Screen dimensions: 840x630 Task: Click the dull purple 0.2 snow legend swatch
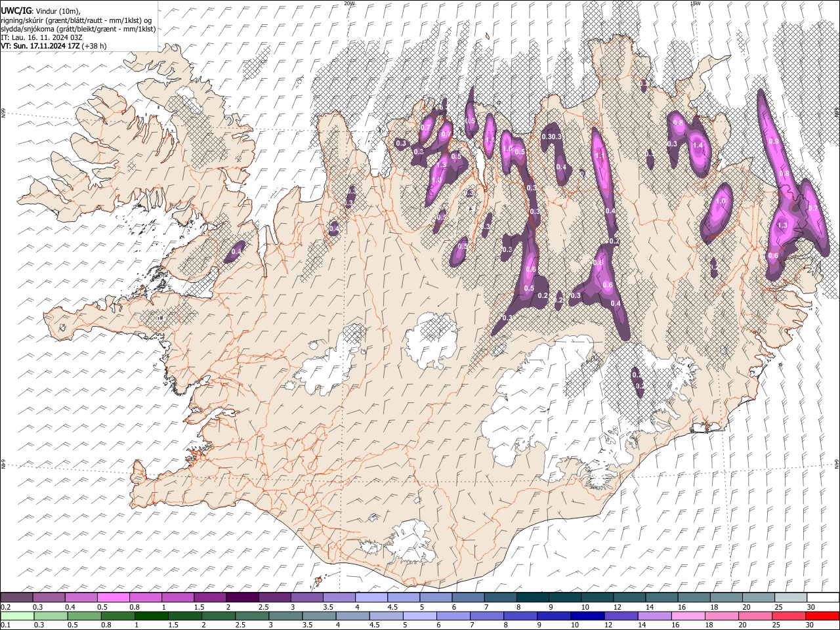pos(17,597)
